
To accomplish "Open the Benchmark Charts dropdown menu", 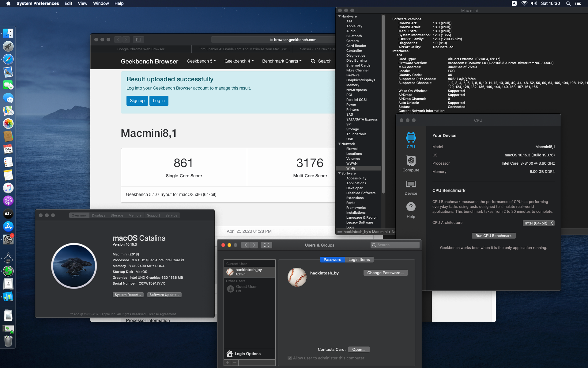I will pos(281,61).
